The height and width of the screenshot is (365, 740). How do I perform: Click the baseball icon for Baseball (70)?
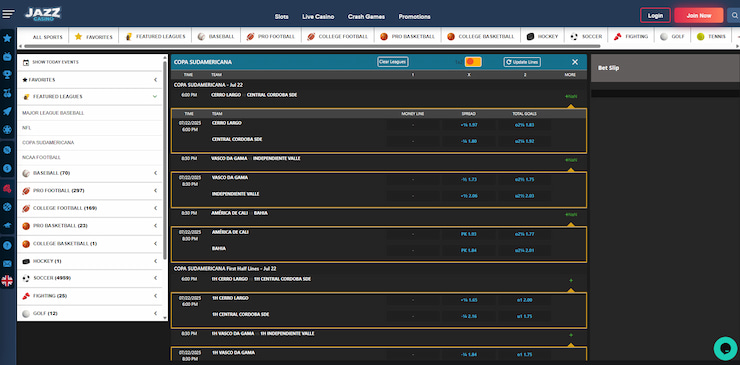click(26, 173)
